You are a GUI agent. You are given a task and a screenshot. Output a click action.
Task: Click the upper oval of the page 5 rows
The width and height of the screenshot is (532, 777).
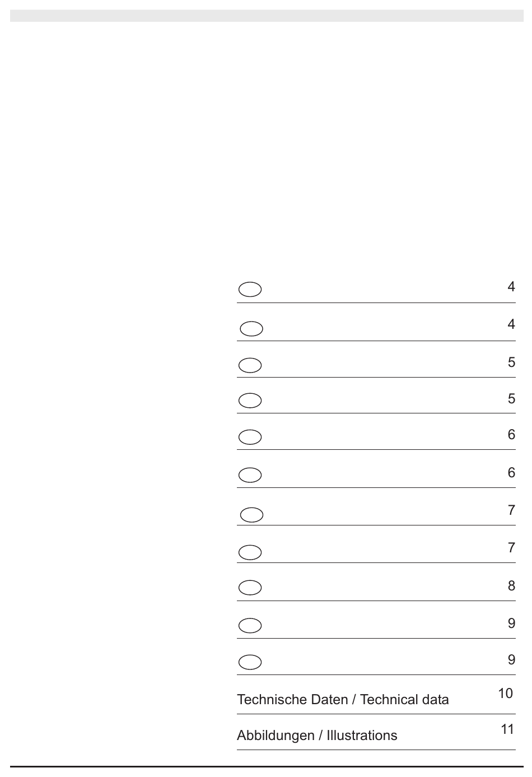[x=250, y=365]
